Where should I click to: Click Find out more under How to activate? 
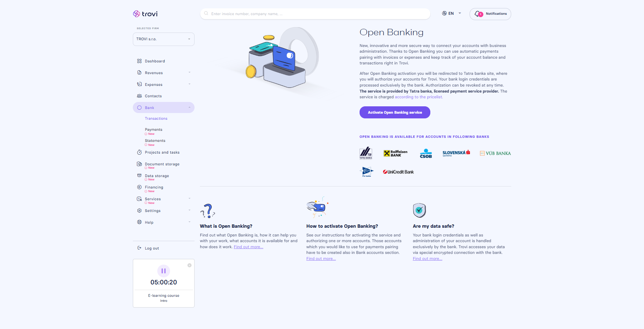click(321, 259)
